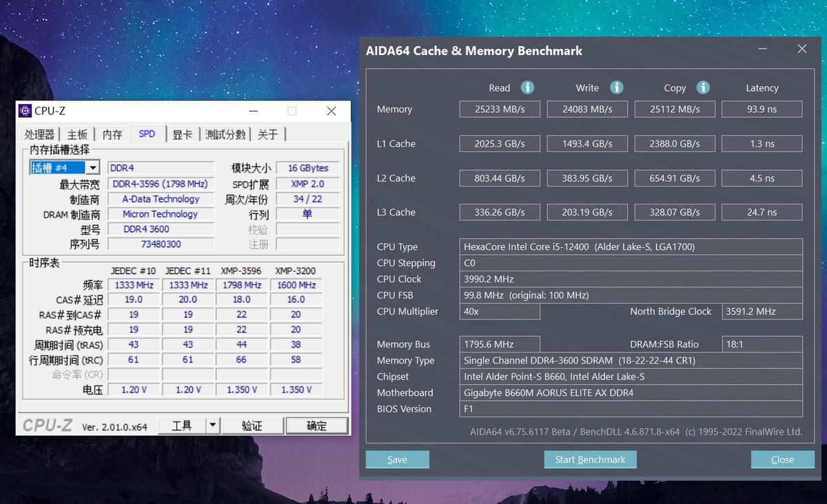Click Save in the AIDA64 benchmark window
Image resolution: width=827 pixels, height=504 pixels.
tap(397, 459)
